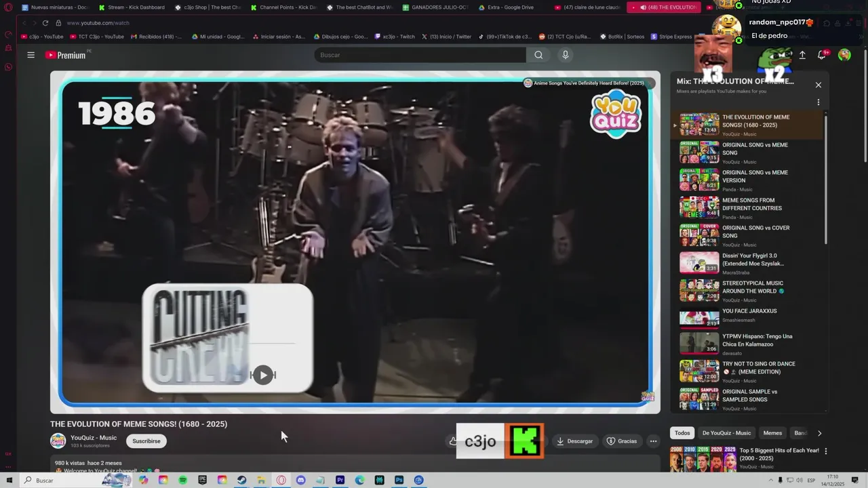Viewport: 868px width, 488px height.
Task: Open Stripe Express bookmark
Action: click(671, 37)
